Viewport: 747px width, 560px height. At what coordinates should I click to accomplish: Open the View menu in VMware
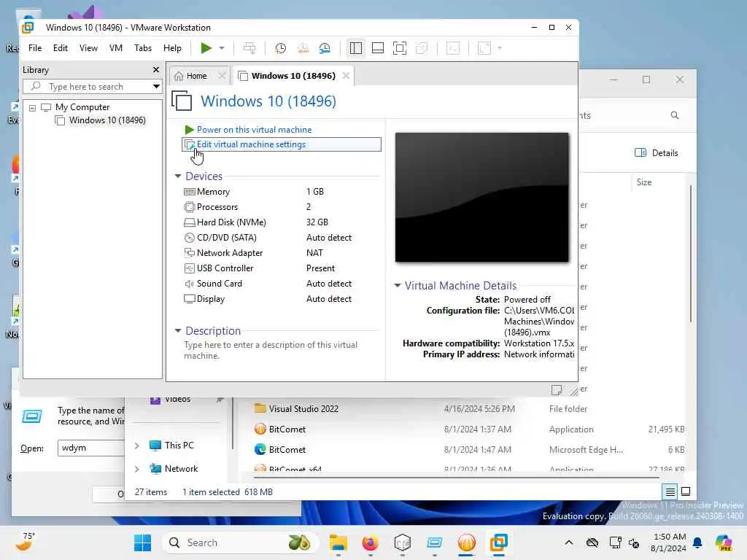click(x=88, y=48)
